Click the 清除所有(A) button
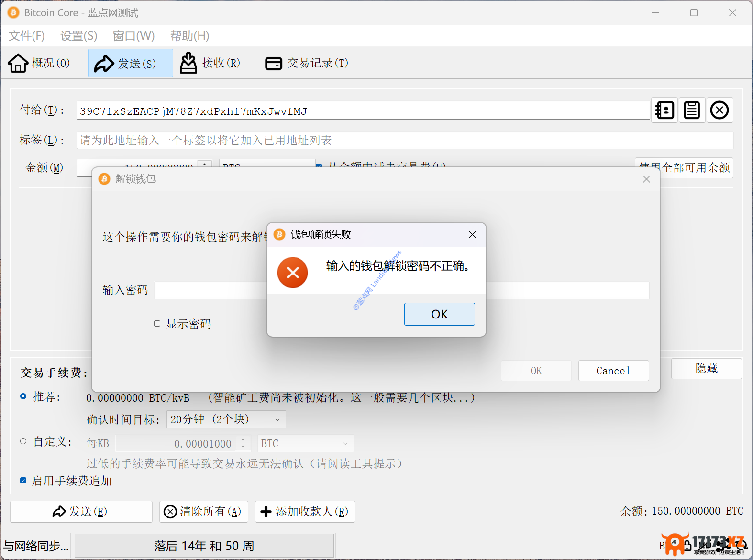This screenshot has height=560, width=753. pos(204,512)
